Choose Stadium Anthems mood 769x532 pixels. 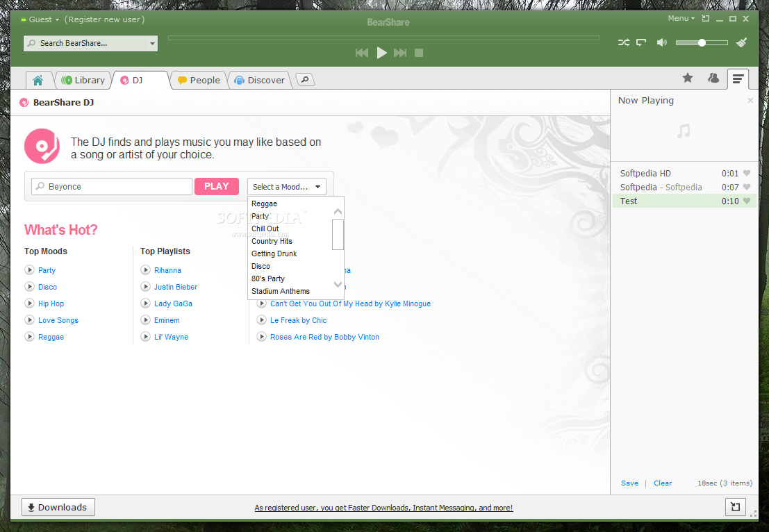pos(281,291)
